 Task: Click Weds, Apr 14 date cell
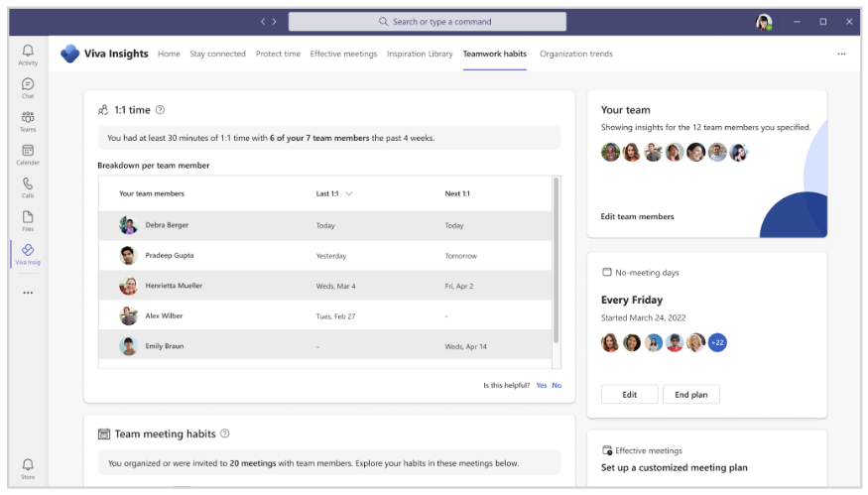tap(465, 346)
